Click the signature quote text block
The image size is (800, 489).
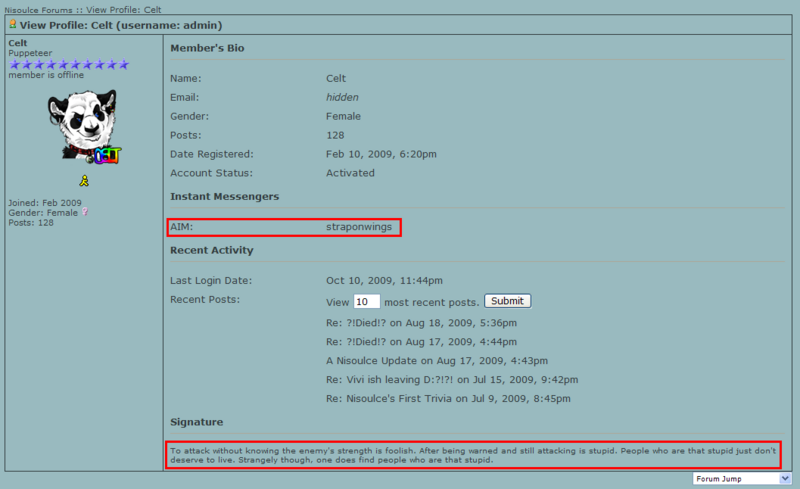[x=474, y=455]
